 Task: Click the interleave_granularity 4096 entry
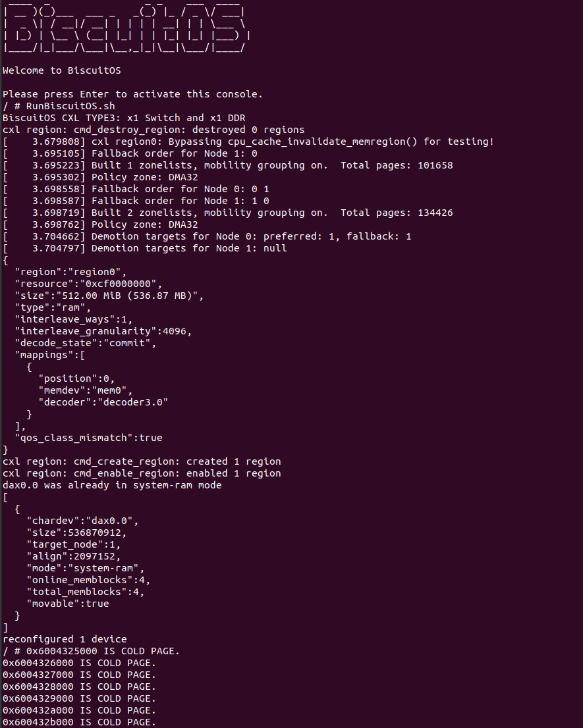(103, 331)
